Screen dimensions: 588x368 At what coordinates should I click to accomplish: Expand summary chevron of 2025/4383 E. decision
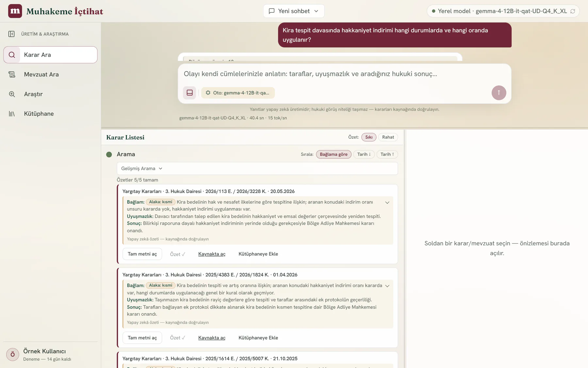[387, 286]
